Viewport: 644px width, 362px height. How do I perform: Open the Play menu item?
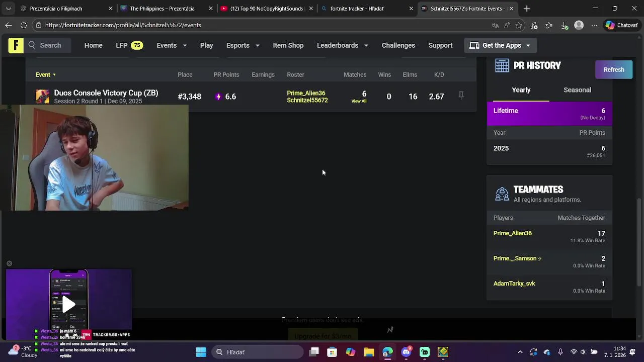tap(207, 45)
